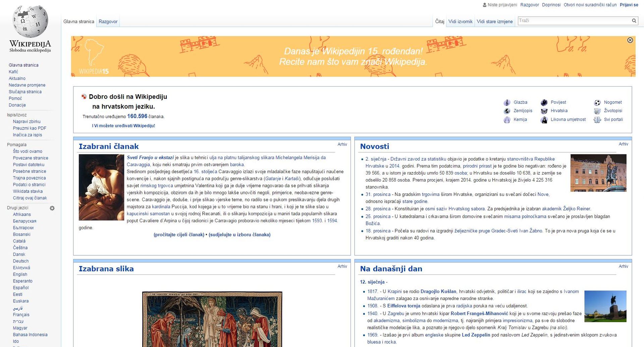This screenshot has width=644, height=347.
Task: Open the Dragojlo Kušlan link
Action: (438, 291)
